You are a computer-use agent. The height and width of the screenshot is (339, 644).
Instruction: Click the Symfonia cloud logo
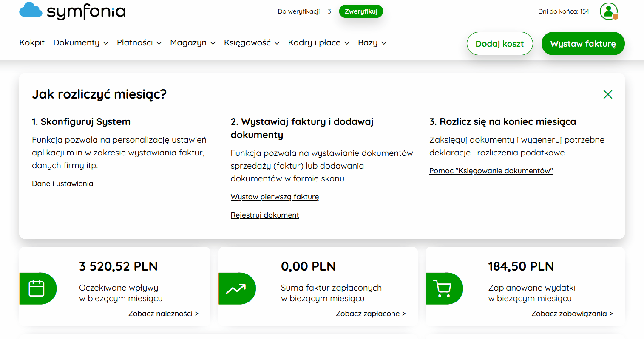[x=73, y=11]
